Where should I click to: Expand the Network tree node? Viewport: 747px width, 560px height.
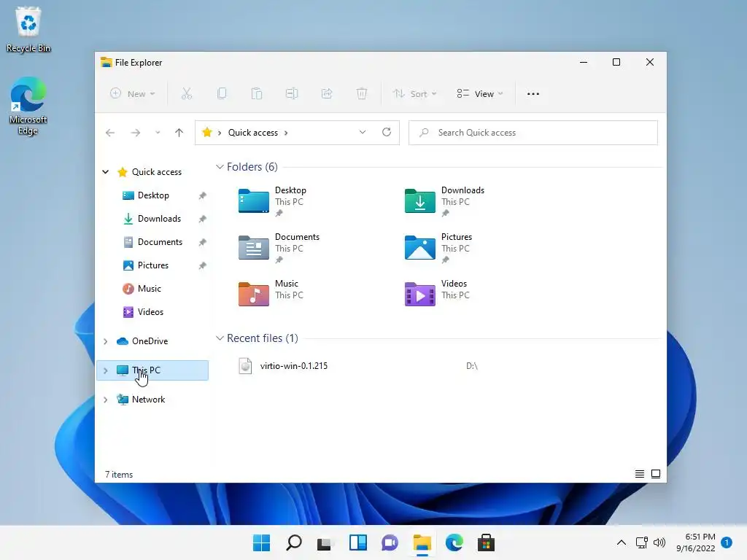click(105, 400)
